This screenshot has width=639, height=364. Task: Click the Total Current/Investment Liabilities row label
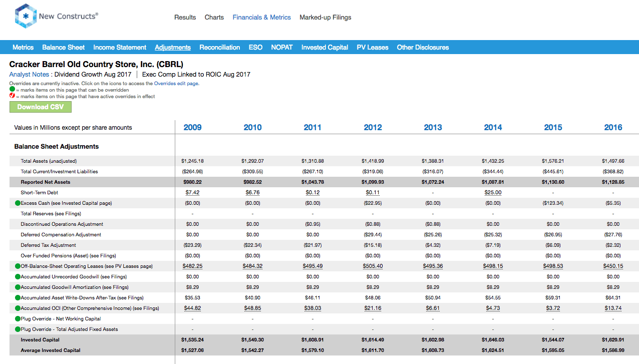click(59, 172)
